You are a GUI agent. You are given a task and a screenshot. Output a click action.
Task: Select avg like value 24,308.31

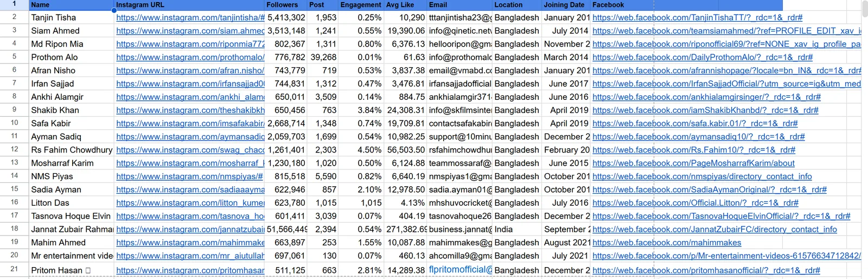click(405, 110)
